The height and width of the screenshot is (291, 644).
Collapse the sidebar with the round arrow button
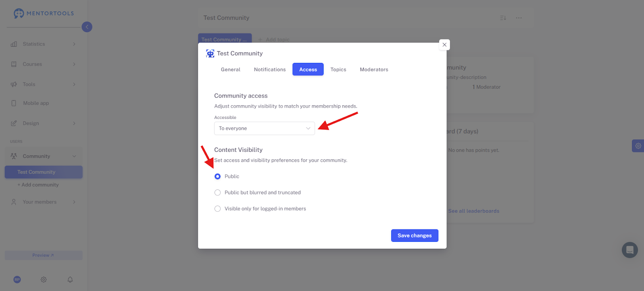87,27
